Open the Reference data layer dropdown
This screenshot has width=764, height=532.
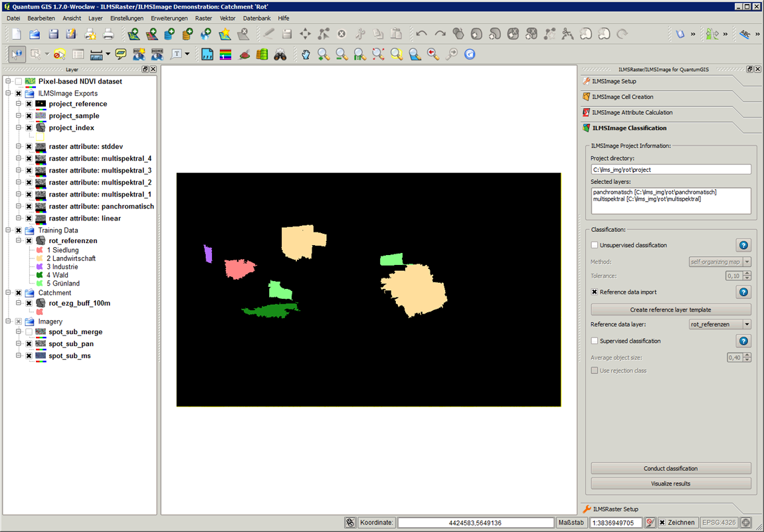click(747, 325)
